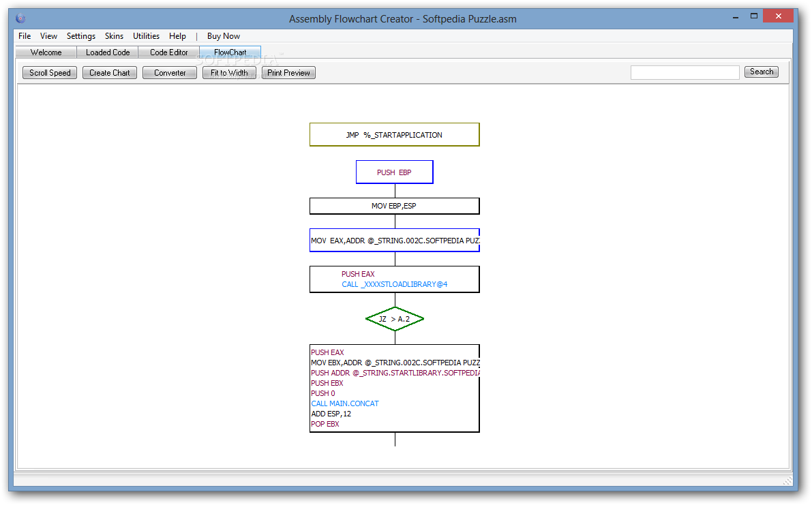Click the Fit to Width button
Viewport: 812px width, 505px height.
tap(229, 73)
